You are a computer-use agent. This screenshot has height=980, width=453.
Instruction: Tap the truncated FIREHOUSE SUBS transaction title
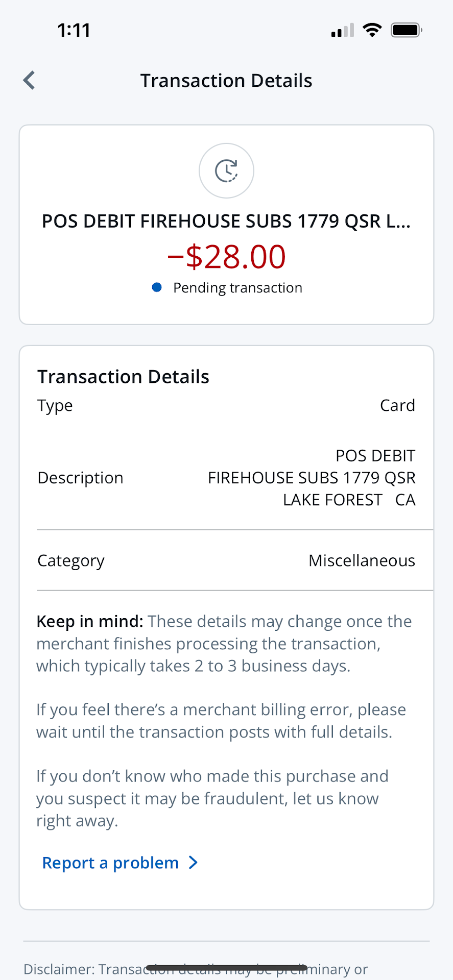[x=226, y=222]
